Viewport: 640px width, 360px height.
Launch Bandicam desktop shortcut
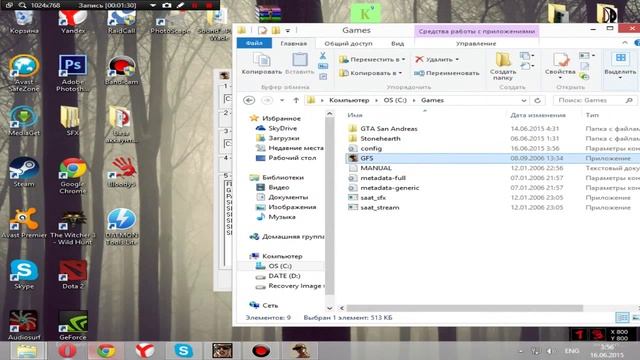coord(122,70)
